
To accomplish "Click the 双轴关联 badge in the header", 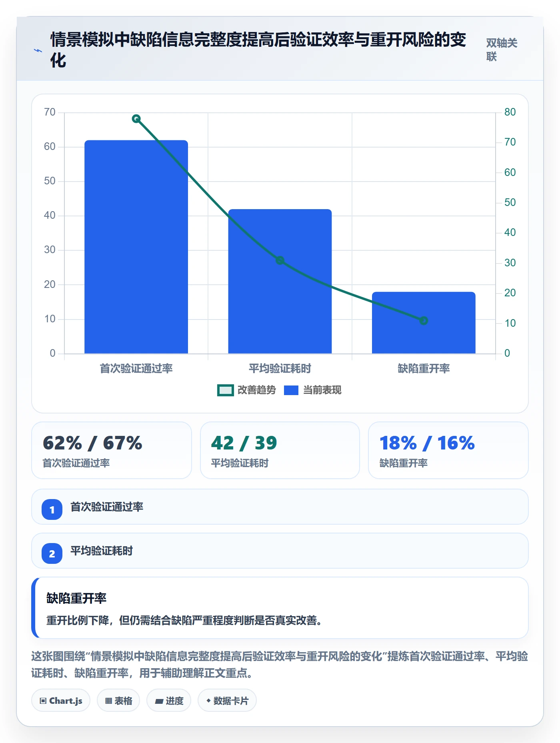I will [x=502, y=50].
